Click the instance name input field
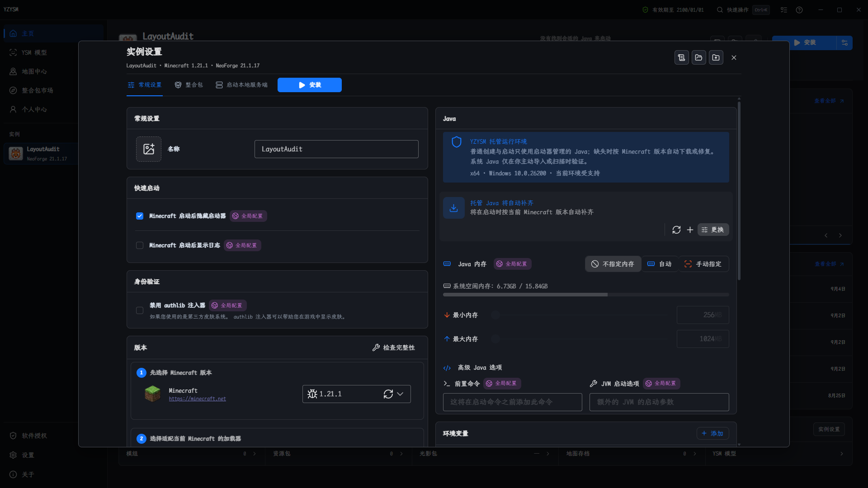The image size is (868, 488). (336, 149)
